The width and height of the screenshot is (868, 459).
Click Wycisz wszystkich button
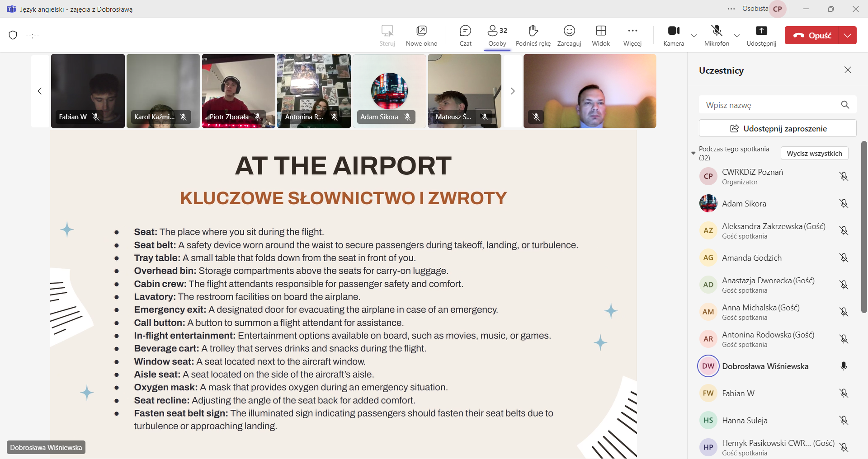tap(814, 153)
